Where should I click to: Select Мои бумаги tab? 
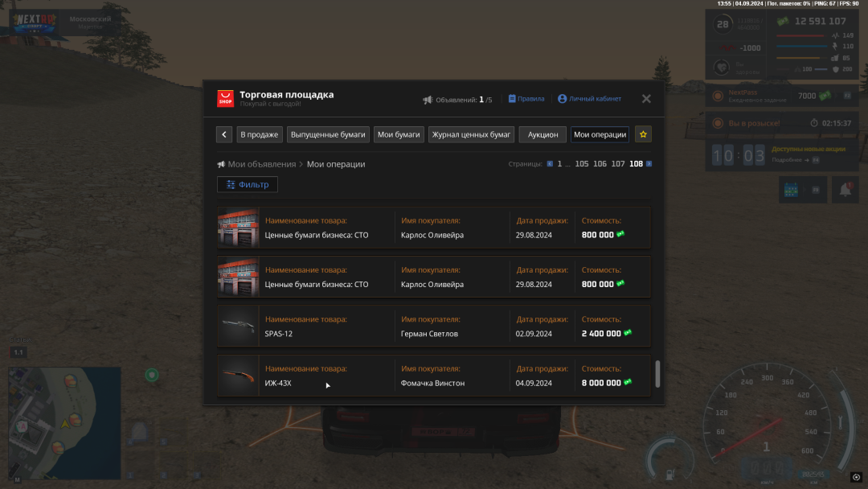pos(399,134)
